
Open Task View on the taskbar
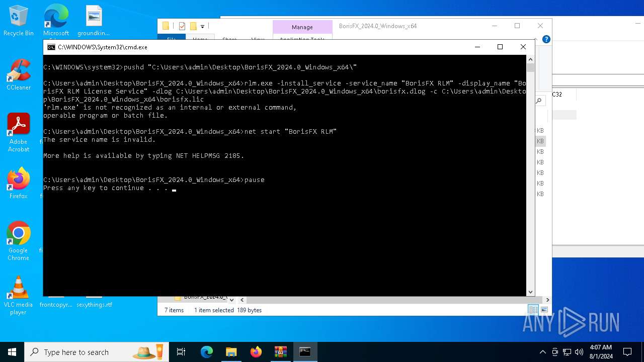181,352
